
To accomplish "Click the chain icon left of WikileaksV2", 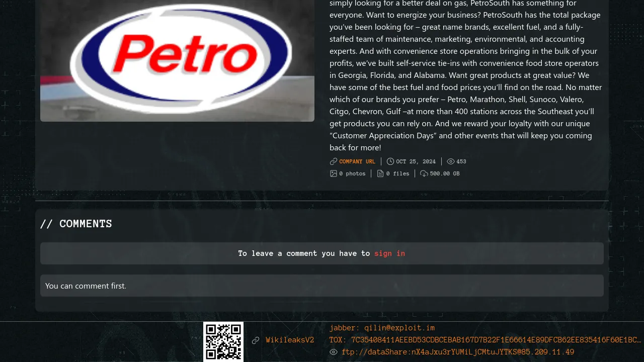I will (x=256, y=340).
